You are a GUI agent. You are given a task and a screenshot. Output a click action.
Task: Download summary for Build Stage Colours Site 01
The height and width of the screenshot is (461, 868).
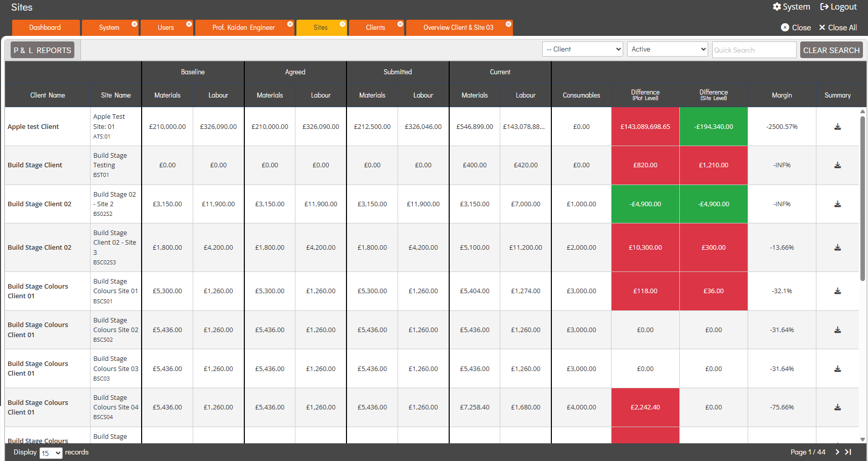click(838, 291)
